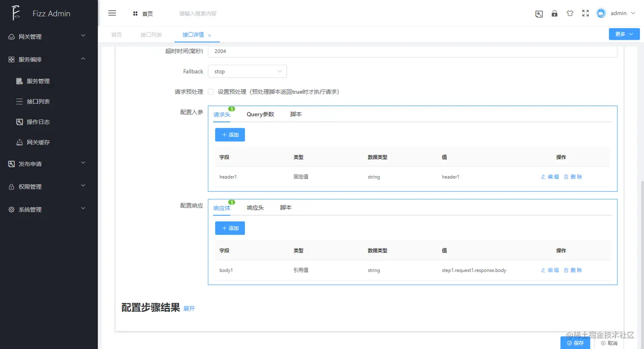
Task: Open the 脚本 tab under 配置响应
Action: pyautogui.click(x=286, y=208)
